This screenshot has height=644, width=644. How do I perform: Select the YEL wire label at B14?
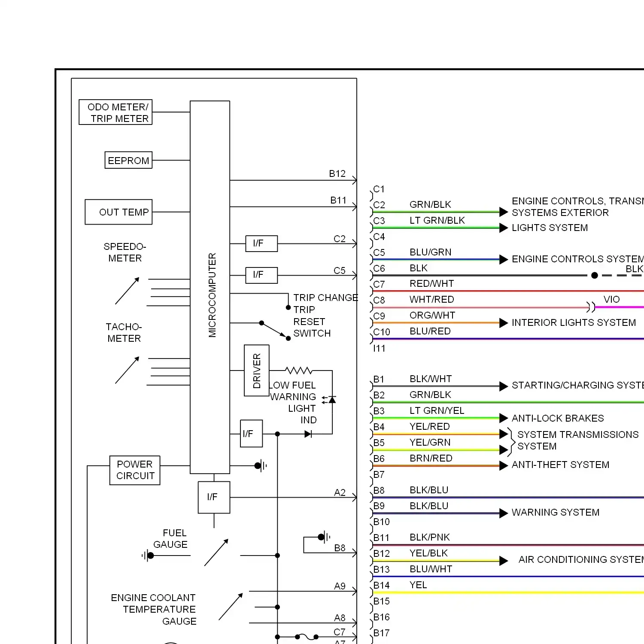click(418, 585)
